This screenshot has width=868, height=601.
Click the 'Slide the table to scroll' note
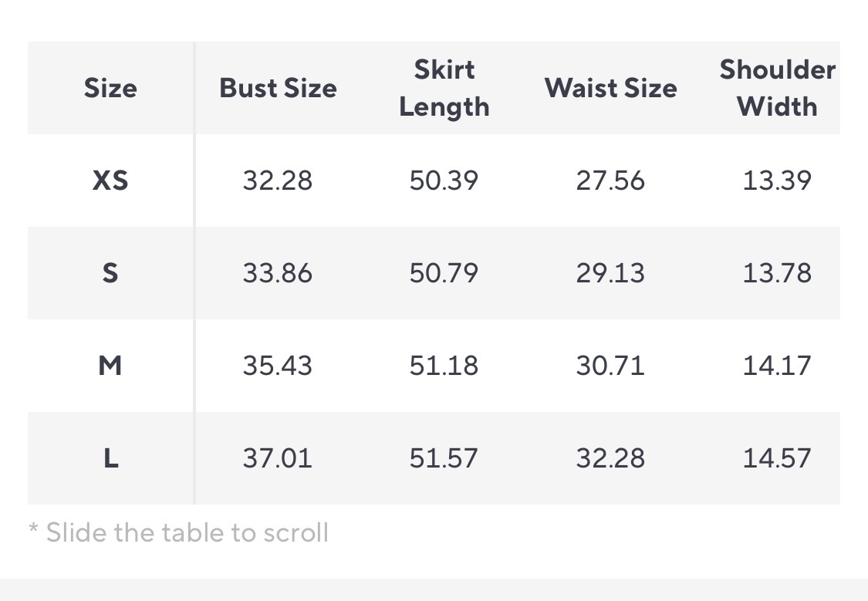tap(179, 532)
